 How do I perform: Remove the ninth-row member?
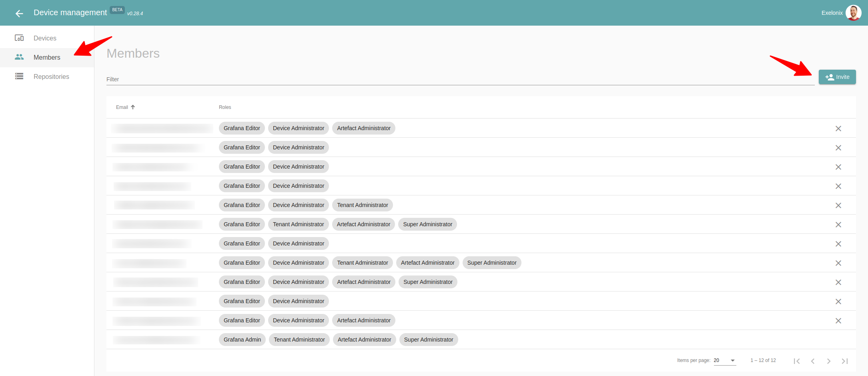[x=838, y=282]
